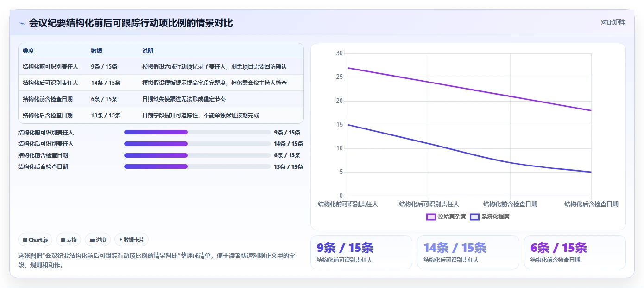Click table data cell 14条 / 15条

click(x=106, y=83)
